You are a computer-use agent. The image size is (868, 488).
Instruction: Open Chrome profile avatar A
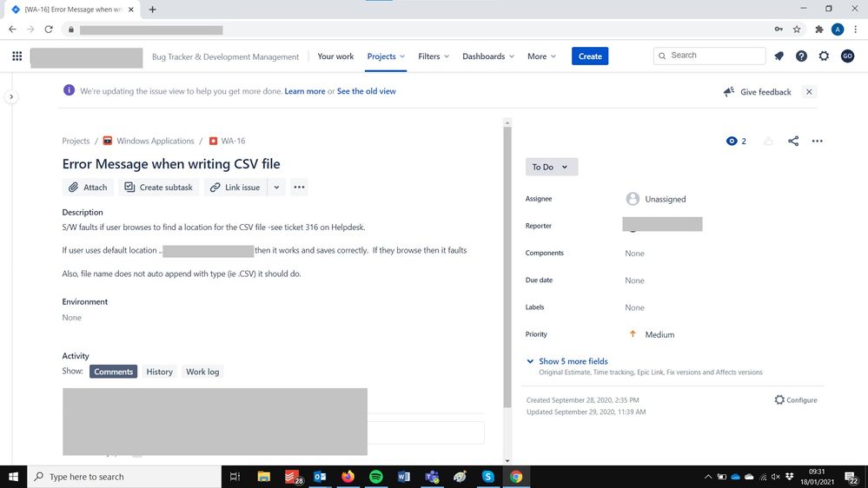tap(838, 30)
